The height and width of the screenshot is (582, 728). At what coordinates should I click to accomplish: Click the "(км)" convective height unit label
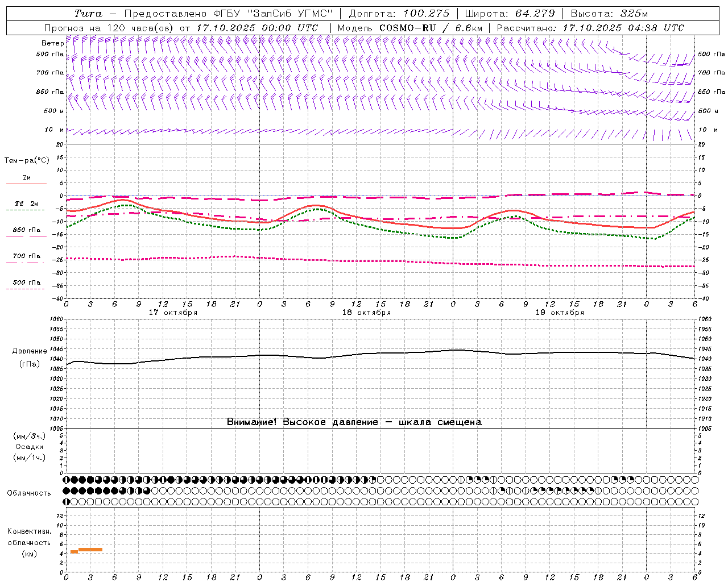(29, 554)
